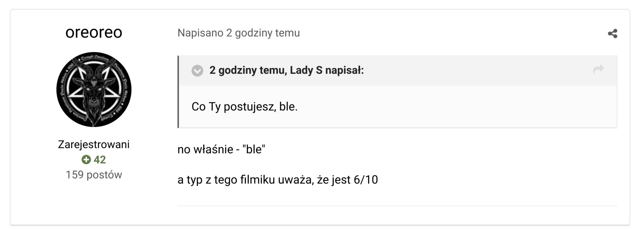Click the horizontal divider below the post

tap(397, 206)
